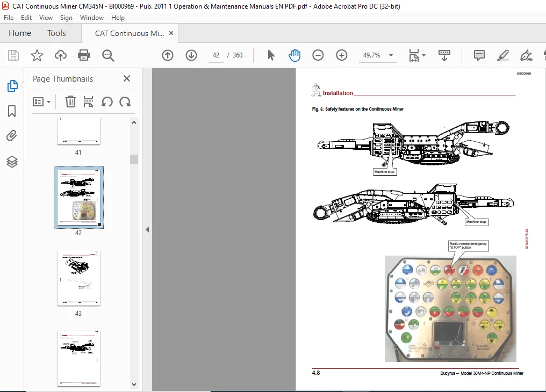Select page 43 thumbnail
The height and width of the screenshot is (392, 546).
[78, 278]
